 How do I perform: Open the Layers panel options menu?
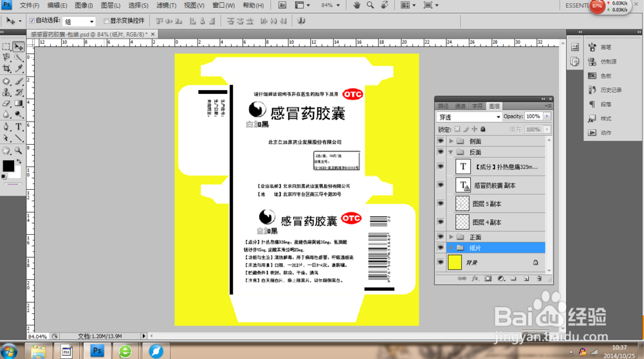547,106
